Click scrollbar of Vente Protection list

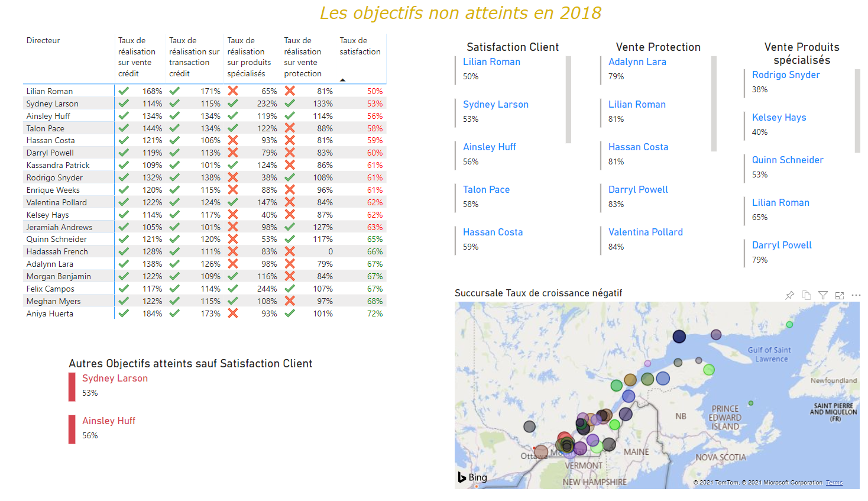tap(714, 104)
